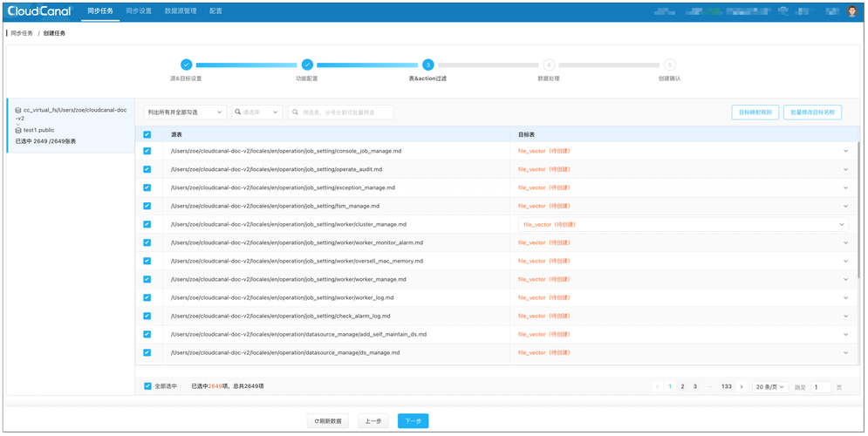Click step 1 completed circle 源&目标设置
Image resolution: width=868 pixels, height=436 pixels.
pyautogui.click(x=186, y=65)
